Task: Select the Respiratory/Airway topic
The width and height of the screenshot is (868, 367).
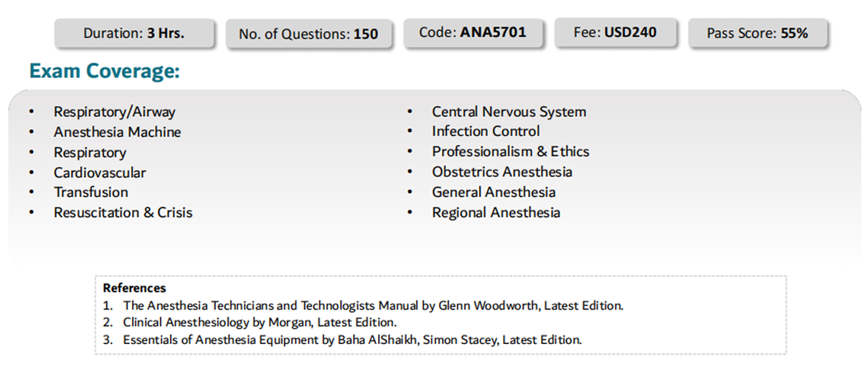Action: pyautogui.click(x=115, y=112)
